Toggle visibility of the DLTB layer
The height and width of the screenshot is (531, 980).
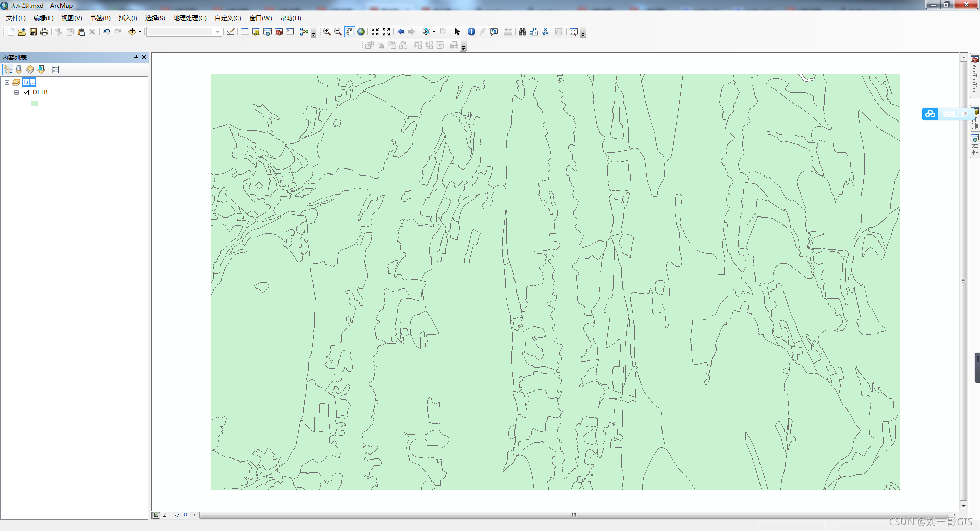pyautogui.click(x=26, y=92)
